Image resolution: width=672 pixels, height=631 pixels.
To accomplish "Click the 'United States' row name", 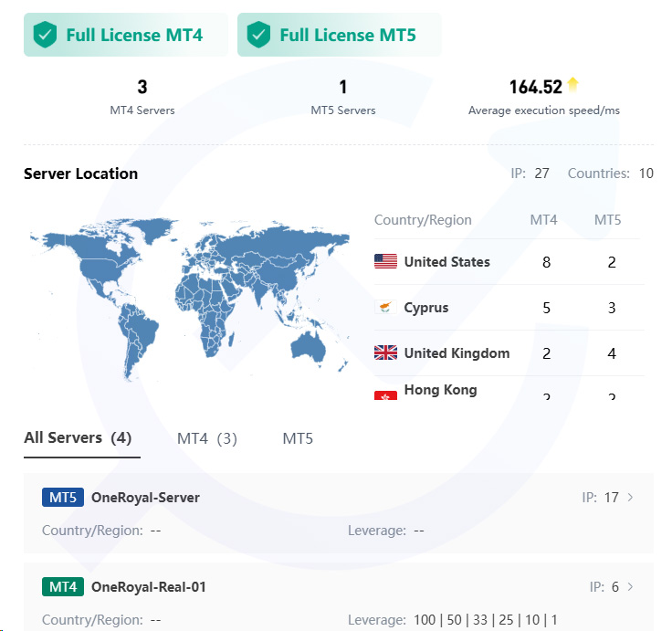I will [447, 261].
